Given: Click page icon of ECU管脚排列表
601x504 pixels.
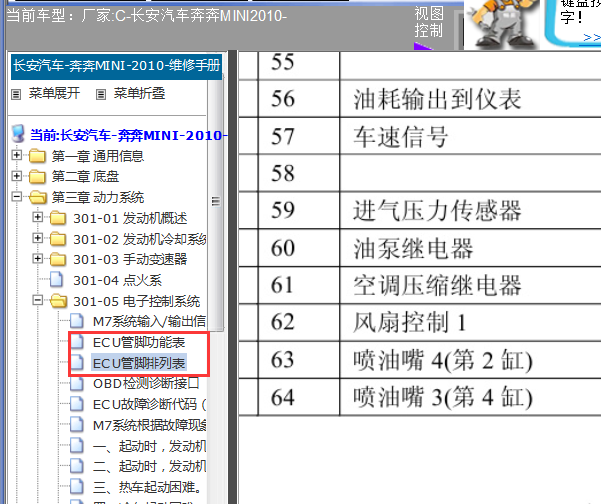Looking at the screenshot, I should coord(77,362).
